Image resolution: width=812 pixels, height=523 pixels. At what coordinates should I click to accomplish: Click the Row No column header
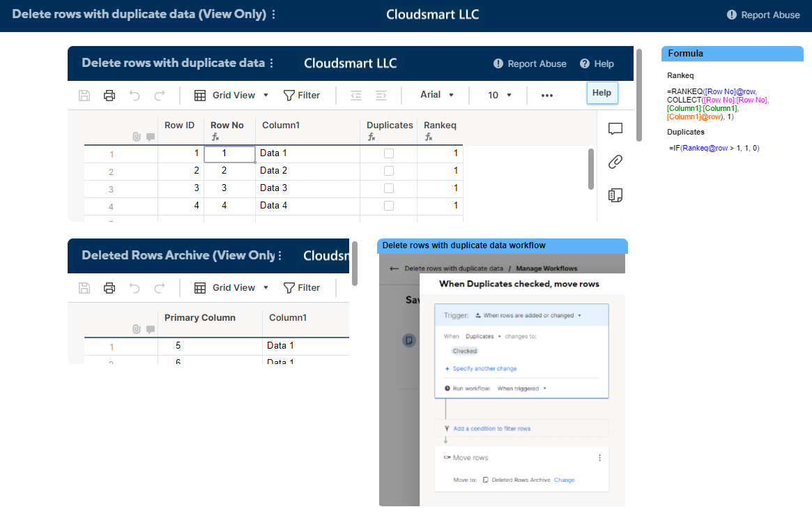point(227,126)
